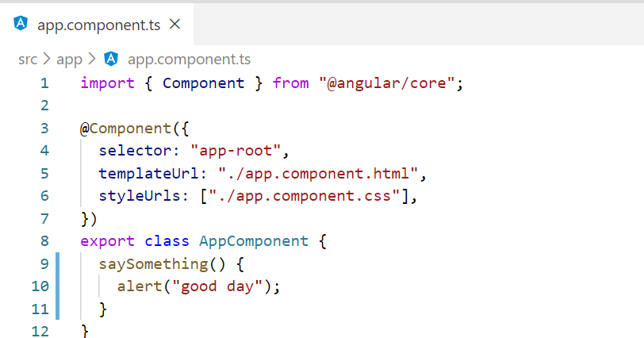644x338 pixels.
Task: Open the app.component.ts breadcrumb file
Action: [x=189, y=60]
